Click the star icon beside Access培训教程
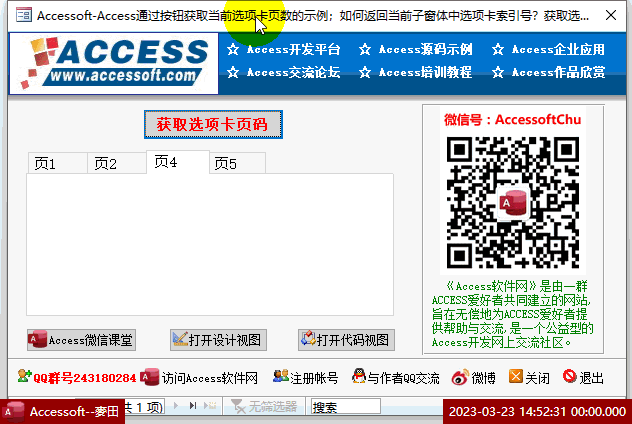The height and width of the screenshot is (424, 632). tap(365, 73)
